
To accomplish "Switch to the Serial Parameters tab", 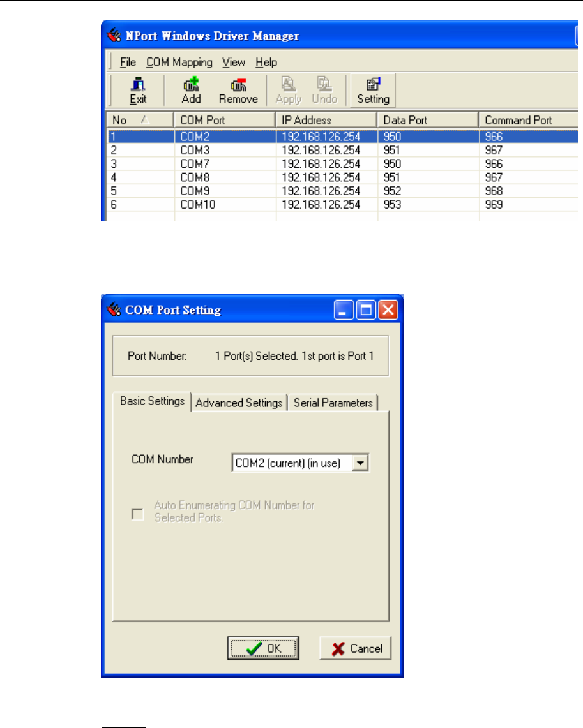I will pos(333,403).
